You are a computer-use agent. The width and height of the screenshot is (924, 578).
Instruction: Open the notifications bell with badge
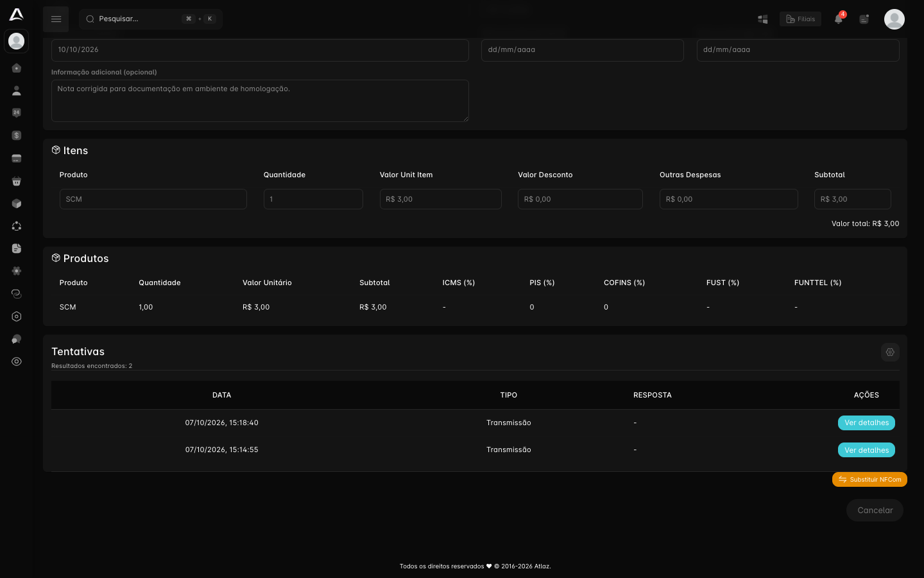click(x=839, y=19)
